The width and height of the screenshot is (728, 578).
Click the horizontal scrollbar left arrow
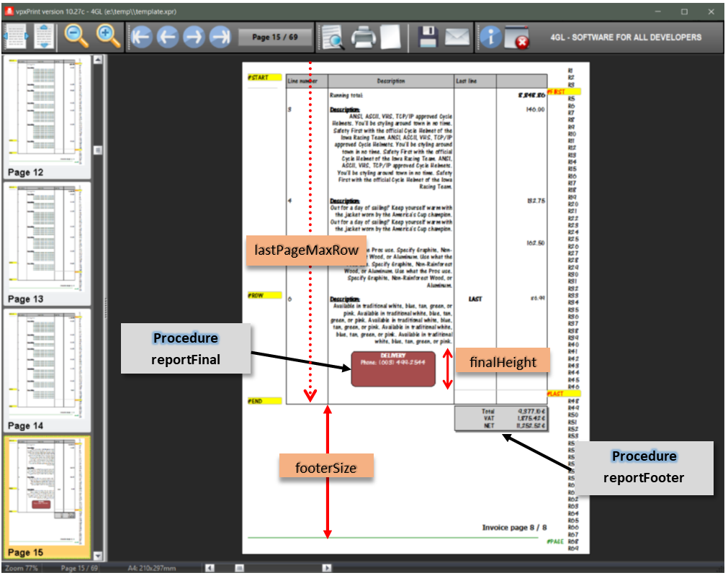(x=210, y=568)
